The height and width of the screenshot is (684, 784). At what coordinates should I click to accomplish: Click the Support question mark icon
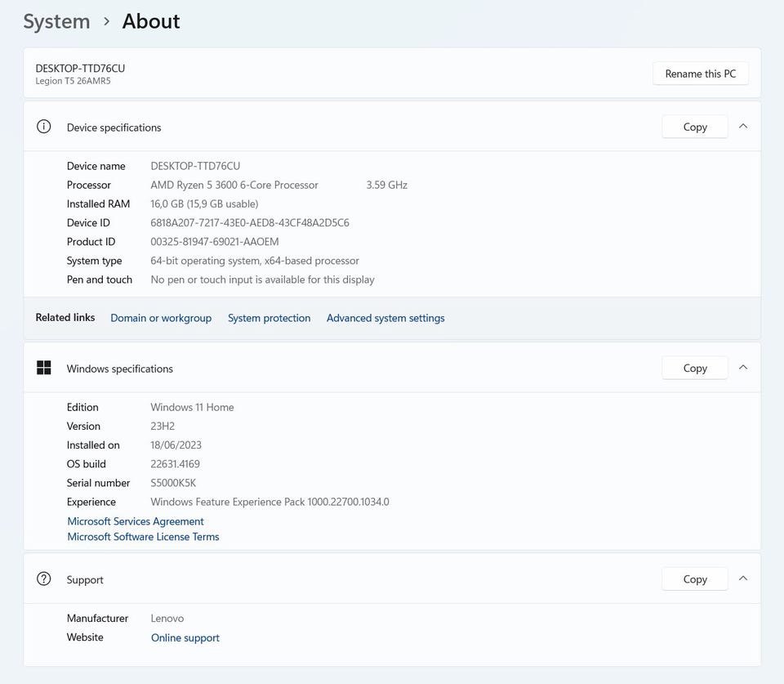(44, 579)
